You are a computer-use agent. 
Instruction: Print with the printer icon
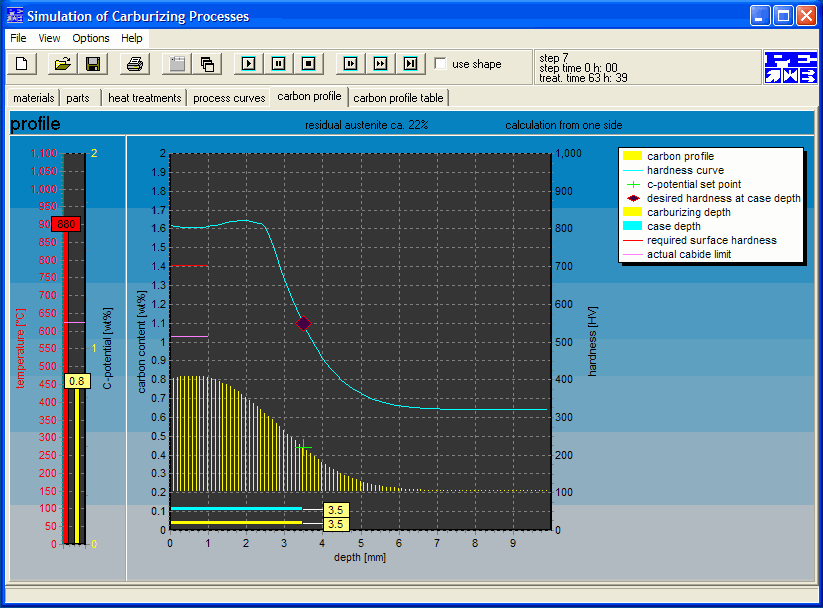click(135, 64)
